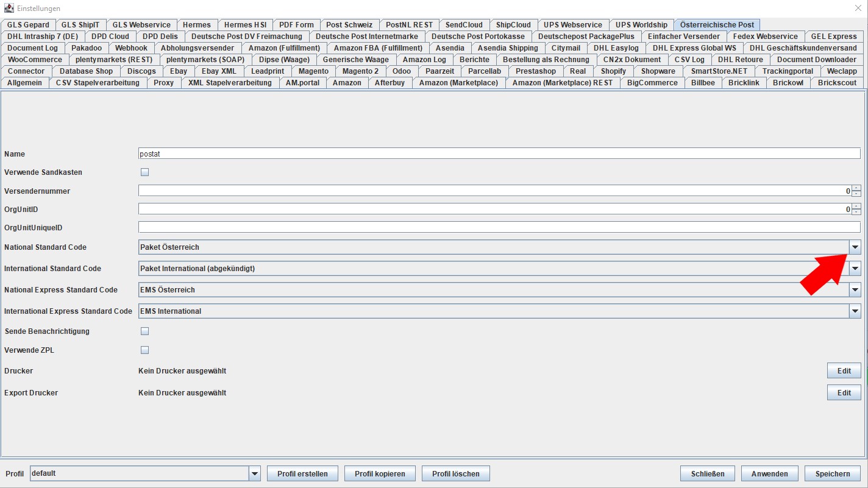Select the Magento 2 tab
Screen dimensions: 868x488
coord(360,71)
